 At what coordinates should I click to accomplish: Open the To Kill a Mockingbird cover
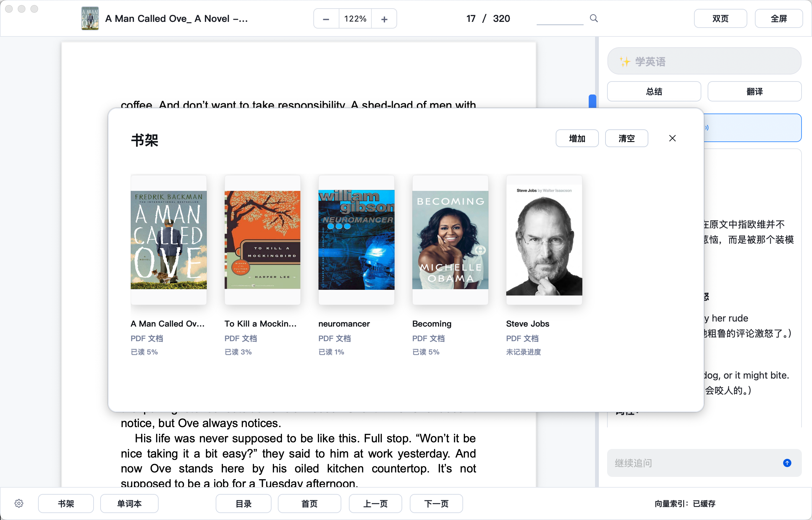(x=262, y=240)
